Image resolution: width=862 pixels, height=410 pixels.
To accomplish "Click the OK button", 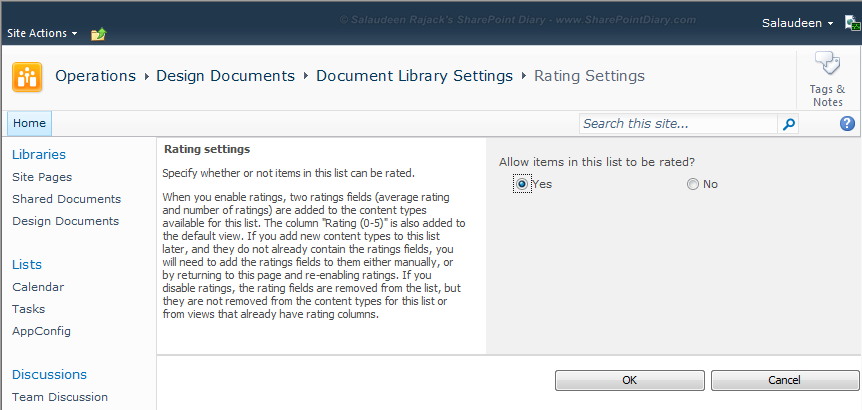I will (x=629, y=380).
